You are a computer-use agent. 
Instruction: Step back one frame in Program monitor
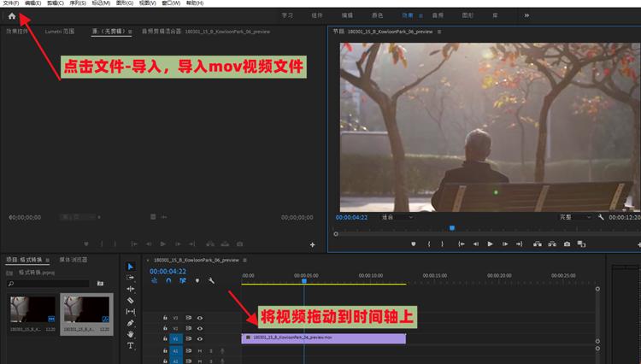(476, 244)
